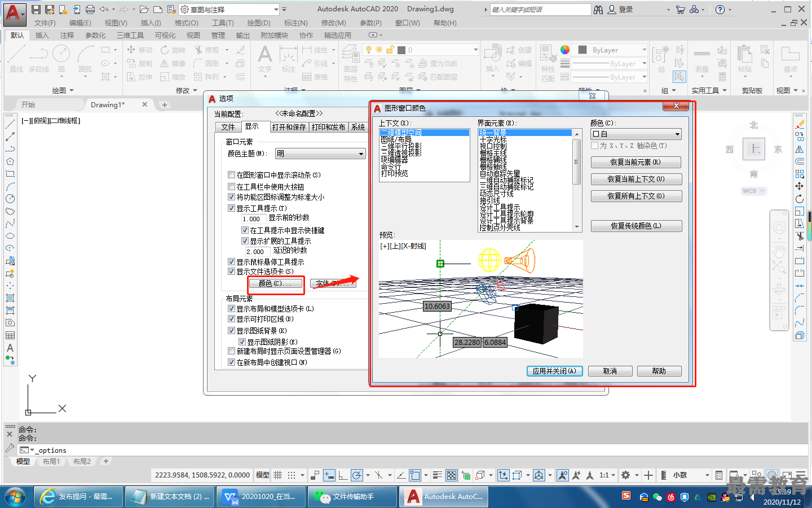
Task: Click the 应用并关闭(A) button
Action: pos(554,371)
